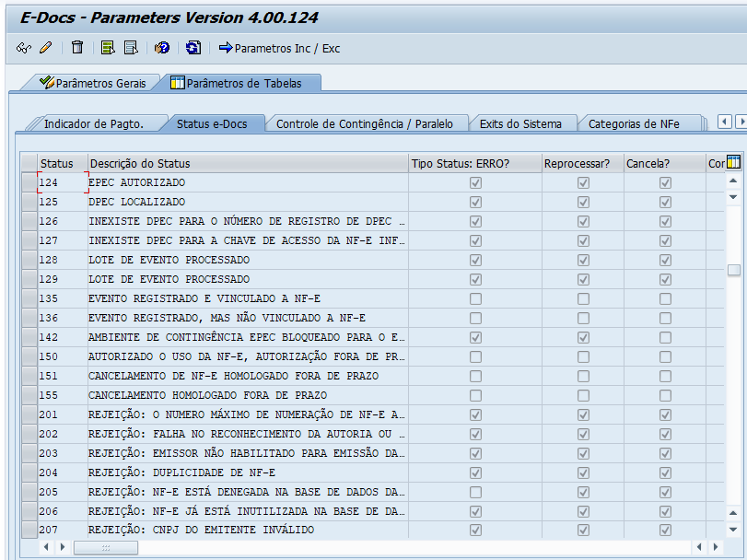Open the Exits do Sistema tab
This screenshot has width=747, height=560.
click(522, 123)
